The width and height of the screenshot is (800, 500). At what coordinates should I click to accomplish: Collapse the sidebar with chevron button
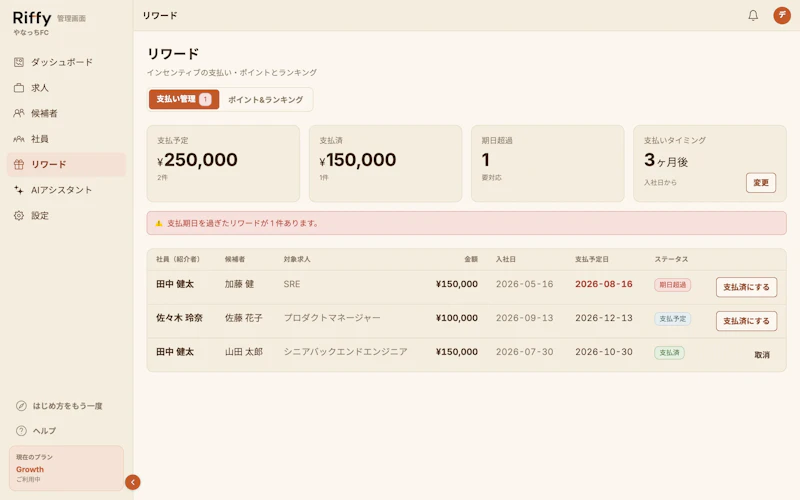(133, 482)
